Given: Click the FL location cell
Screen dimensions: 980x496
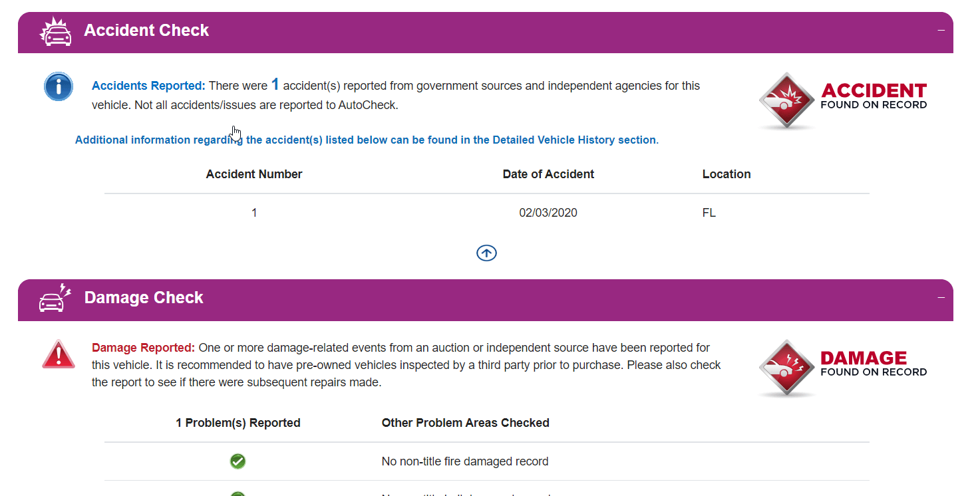Looking at the screenshot, I should point(709,213).
